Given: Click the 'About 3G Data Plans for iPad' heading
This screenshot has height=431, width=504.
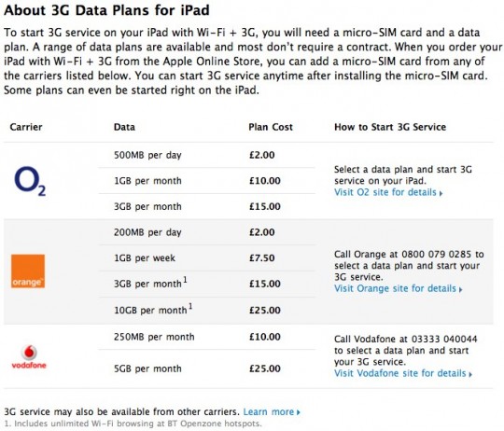Looking at the screenshot, I should click(106, 10).
